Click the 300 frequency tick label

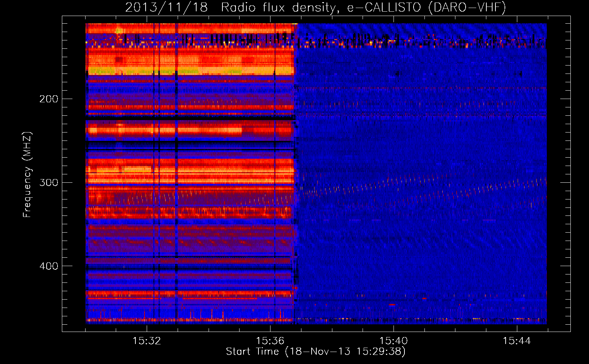tap(49, 182)
